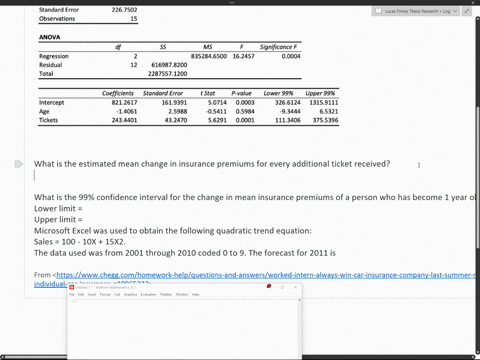Click the Mathematica application icon in its title bar
The width and height of the screenshot is (480, 360).
pyautogui.click(x=71, y=287)
